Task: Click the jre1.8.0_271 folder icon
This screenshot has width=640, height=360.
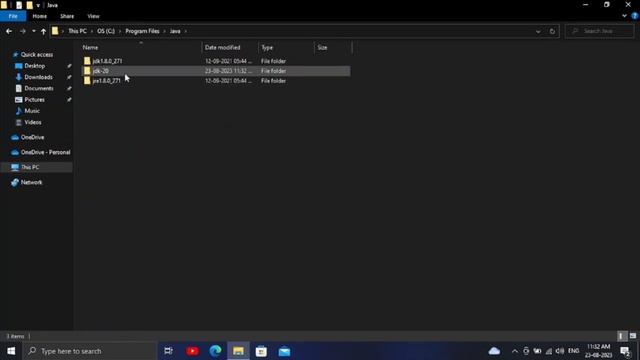Action: pos(87,80)
